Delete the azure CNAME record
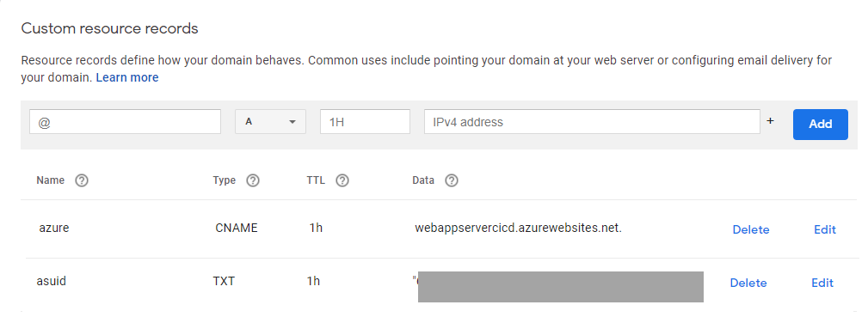 coord(751,229)
